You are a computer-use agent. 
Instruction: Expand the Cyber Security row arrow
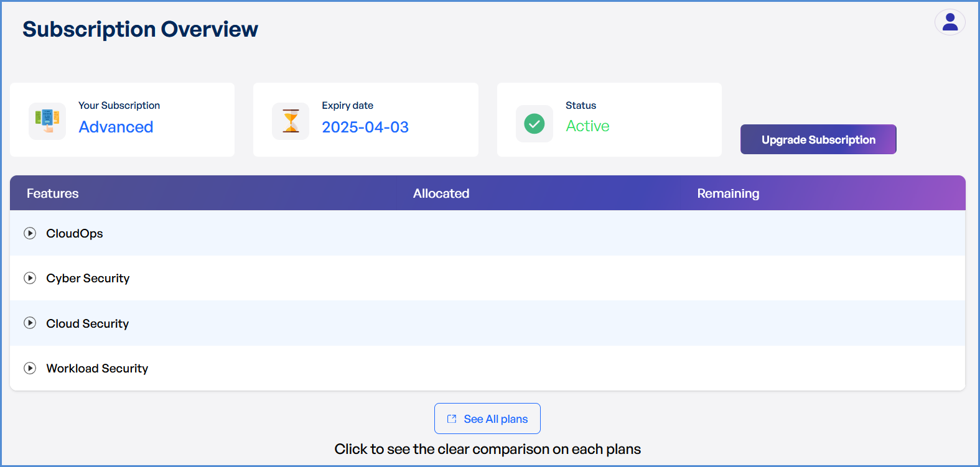tap(30, 278)
